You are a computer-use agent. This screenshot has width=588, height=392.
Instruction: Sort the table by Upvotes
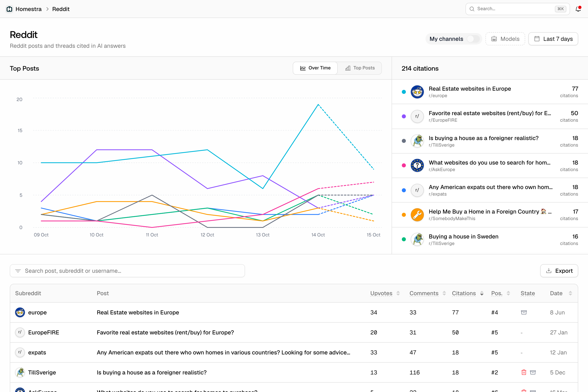385,293
